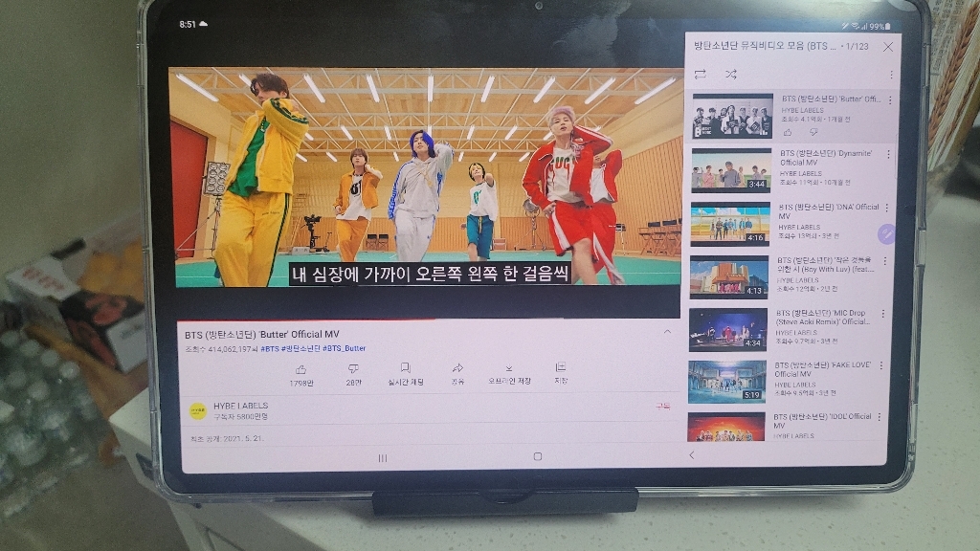Tap 'FAKE LOVE' Official MV title text
Screen dimensions: 980x551
tap(822, 369)
